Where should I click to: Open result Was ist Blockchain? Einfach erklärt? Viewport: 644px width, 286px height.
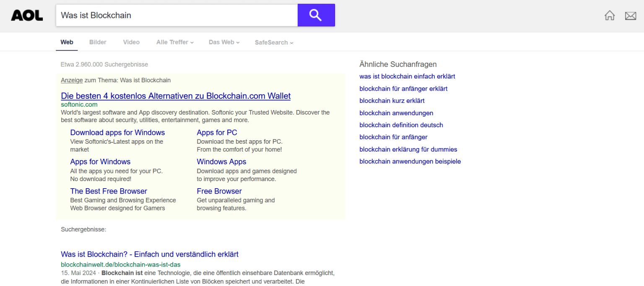150,255
